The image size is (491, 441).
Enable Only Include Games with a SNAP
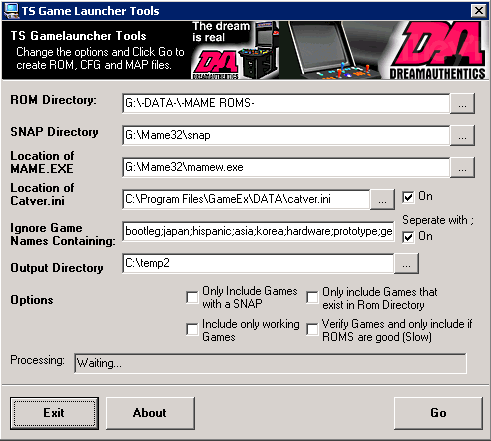(x=192, y=297)
